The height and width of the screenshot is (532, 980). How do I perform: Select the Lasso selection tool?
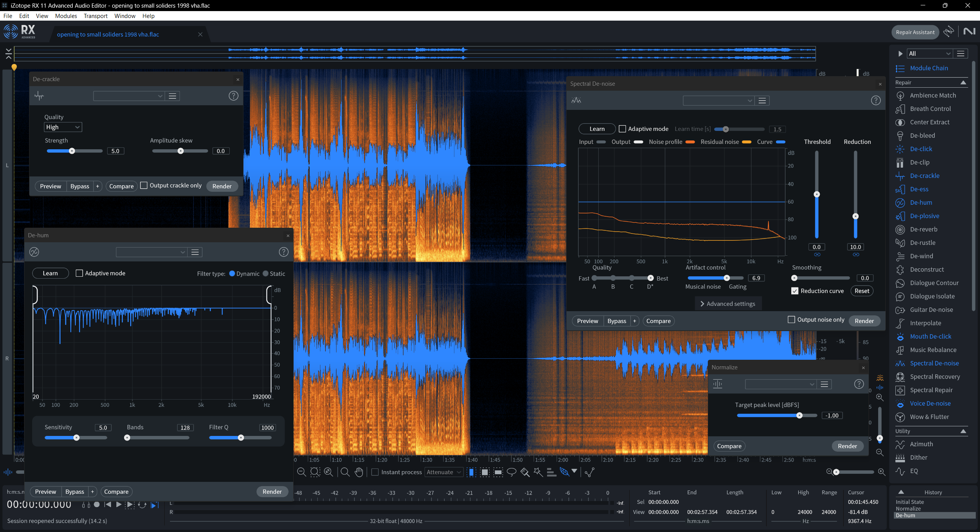tap(511, 472)
